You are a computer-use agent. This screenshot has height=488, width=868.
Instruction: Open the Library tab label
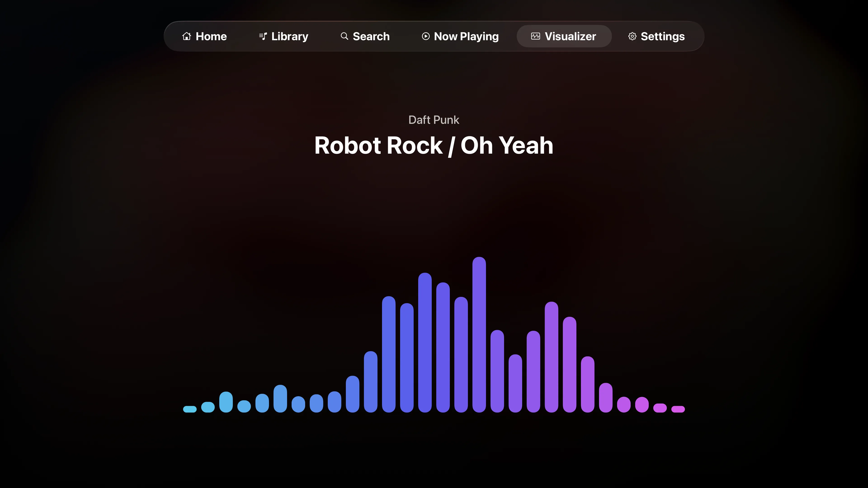(x=290, y=37)
